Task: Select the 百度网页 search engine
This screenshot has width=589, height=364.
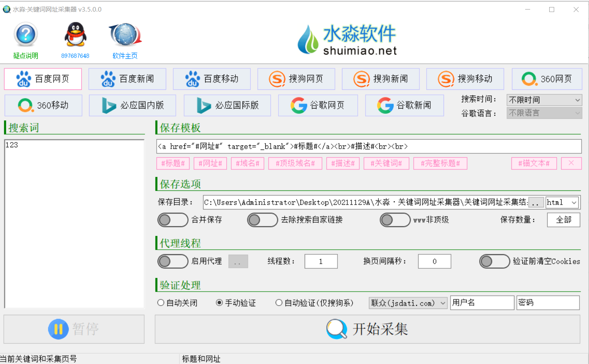Action: point(43,79)
